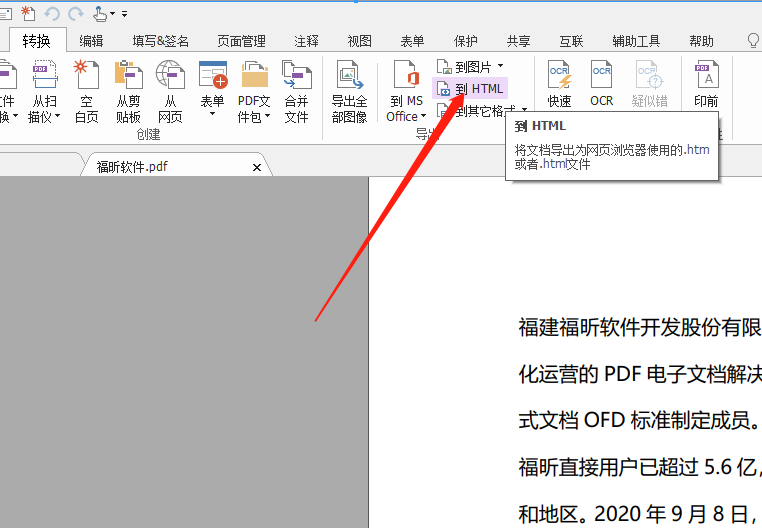Expand the touch mode dropdown arrow
Screen dimensions: 762x528
point(113,14)
